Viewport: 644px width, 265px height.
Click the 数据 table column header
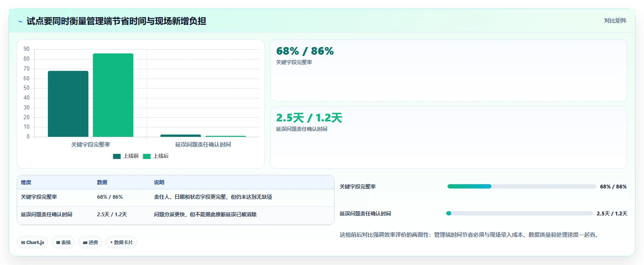102,183
